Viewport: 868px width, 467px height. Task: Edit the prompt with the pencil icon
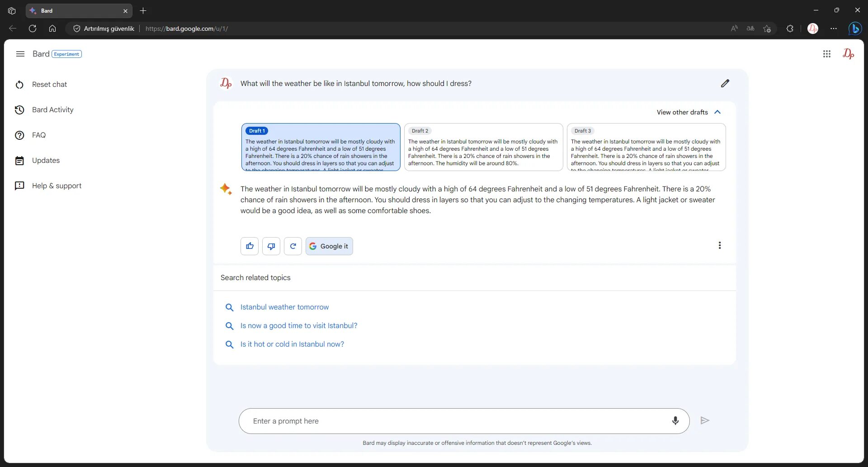coord(725,83)
